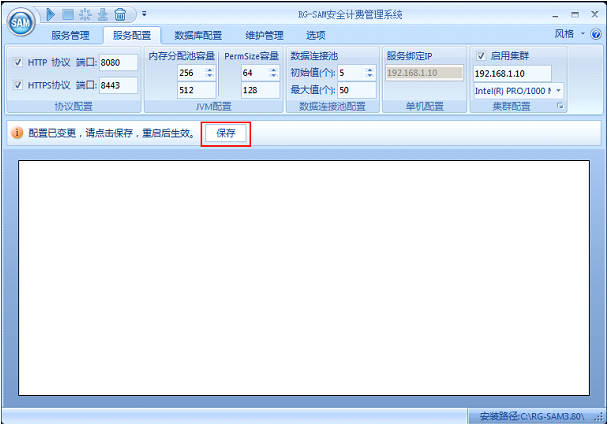Maximize the RG-SAM window
The width and height of the screenshot is (607, 424).
click(x=575, y=15)
